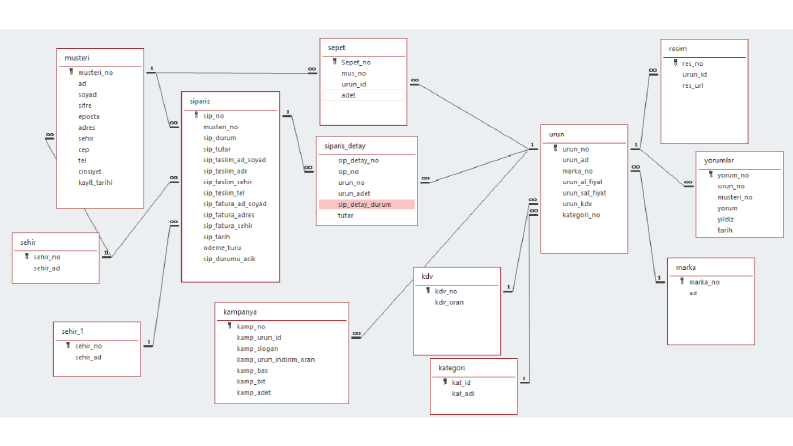Viewport: 793px width, 446px height.
Task: Select the urun_adet field
Action: (x=354, y=193)
